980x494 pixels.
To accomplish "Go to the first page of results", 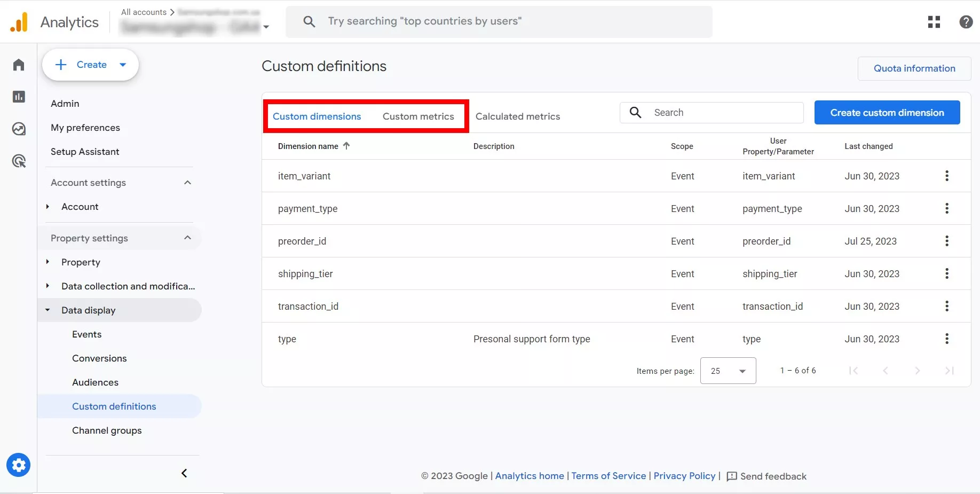I will pyautogui.click(x=853, y=371).
